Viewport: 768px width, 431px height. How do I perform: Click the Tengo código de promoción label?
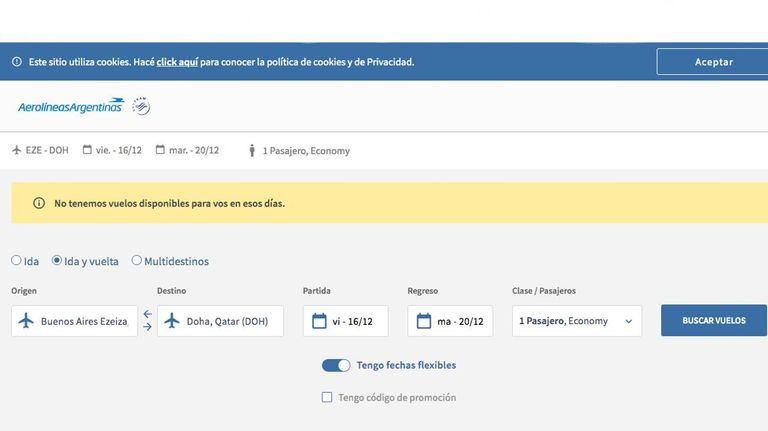coord(397,398)
